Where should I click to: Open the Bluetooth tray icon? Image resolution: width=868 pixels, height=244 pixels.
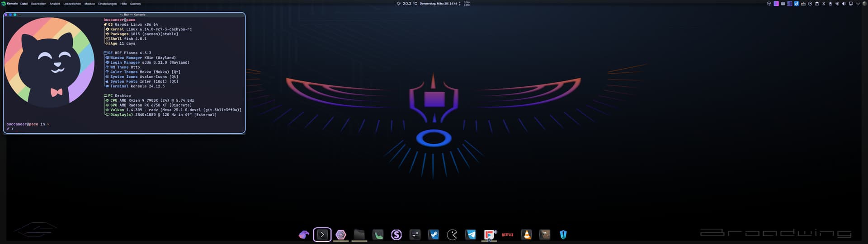pyautogui.click(x=824, y=4)
